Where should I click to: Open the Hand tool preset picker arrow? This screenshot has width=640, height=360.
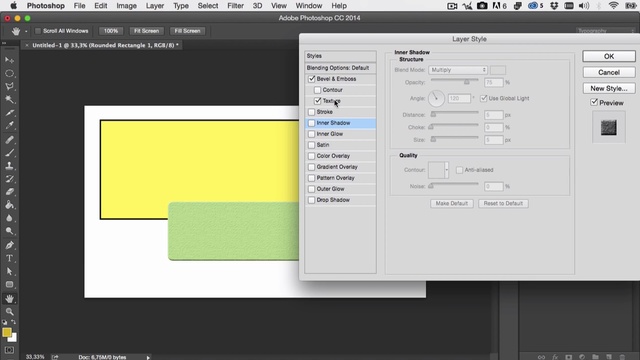click(x=26, y=31)
